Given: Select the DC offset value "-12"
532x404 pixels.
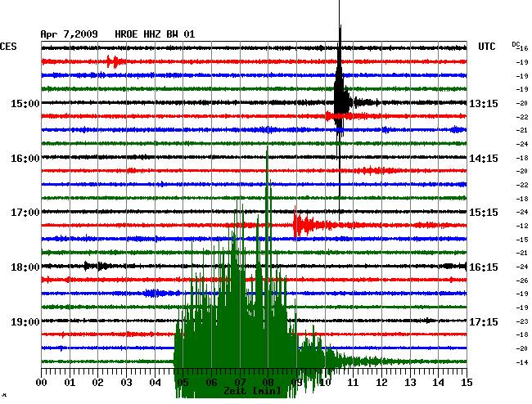Looking at the screenshot, I should [522, 226].
